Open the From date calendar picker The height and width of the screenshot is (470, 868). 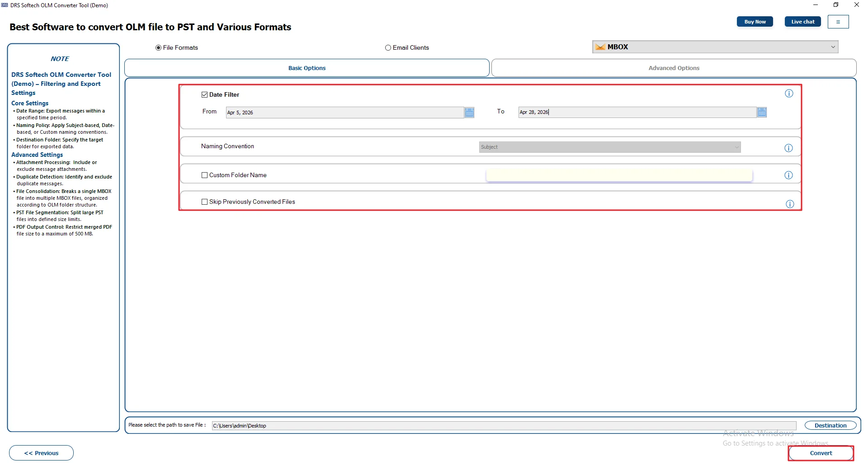[x=469, y=113]
